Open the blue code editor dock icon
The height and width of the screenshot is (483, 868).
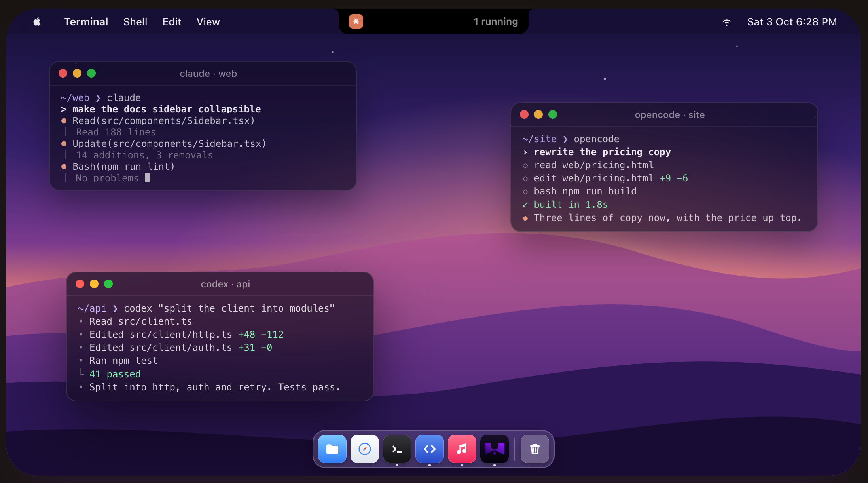(430, 449)
